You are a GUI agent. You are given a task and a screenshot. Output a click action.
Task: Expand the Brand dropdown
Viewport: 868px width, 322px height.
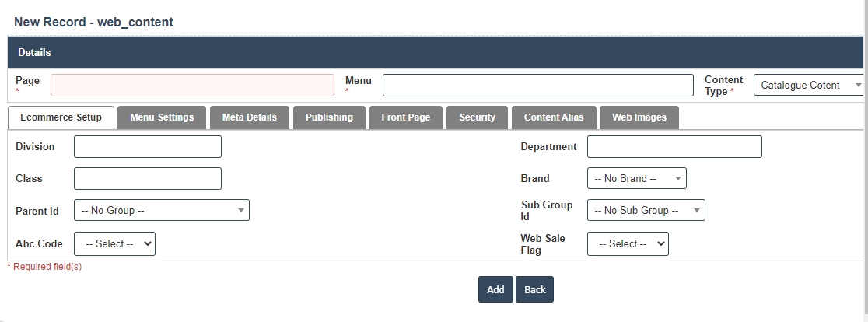tap(636, 178)
